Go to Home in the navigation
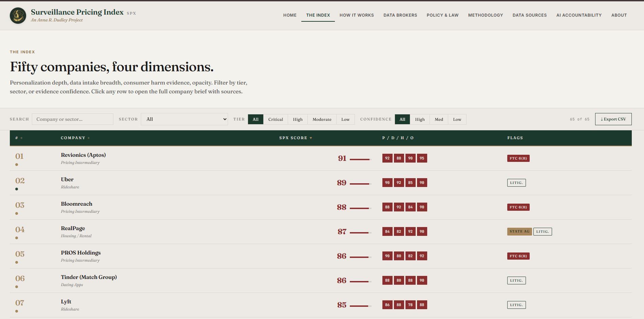 pos(290,15)
